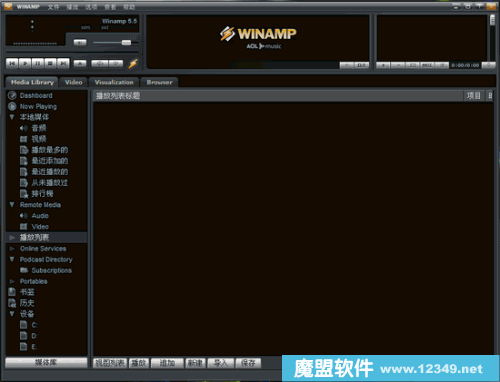500x382 pixels.
Task: Switch to the Visualization tab
Action: (x=114, y=82)
